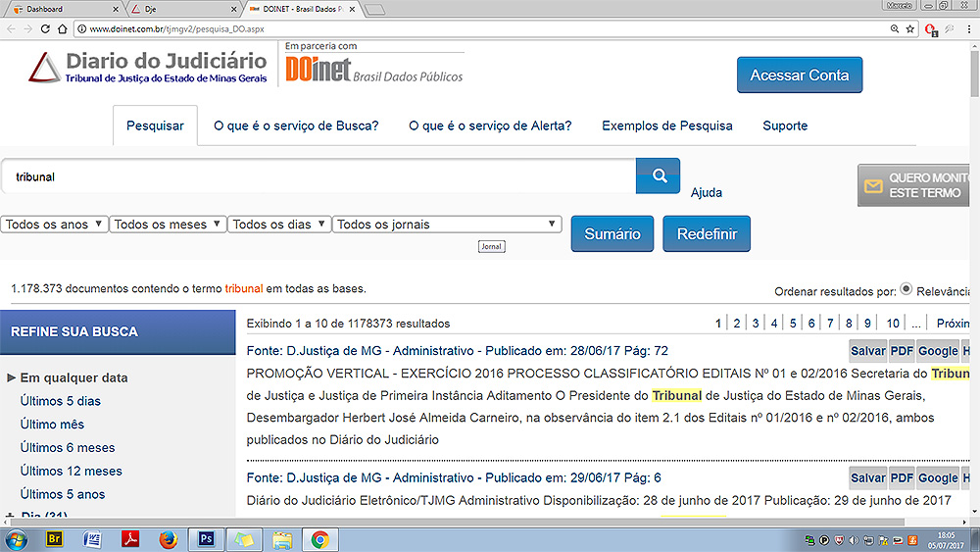Open Microsoft Word from the taskbar

click(x=92, y=539)
